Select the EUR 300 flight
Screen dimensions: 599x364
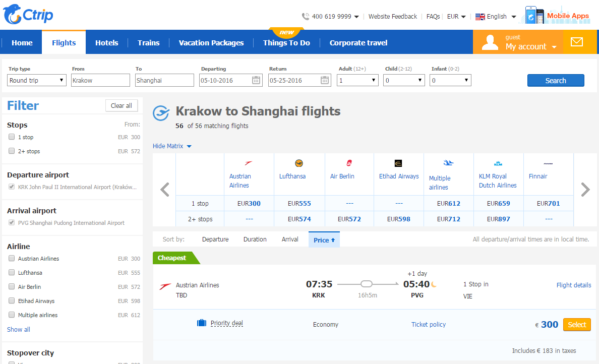click(577, 325)
